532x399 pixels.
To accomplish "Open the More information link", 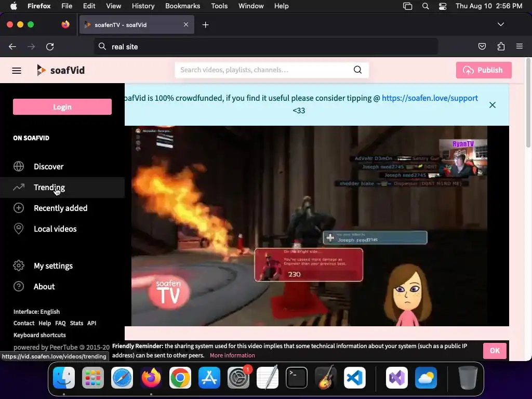I will [232, 355].
